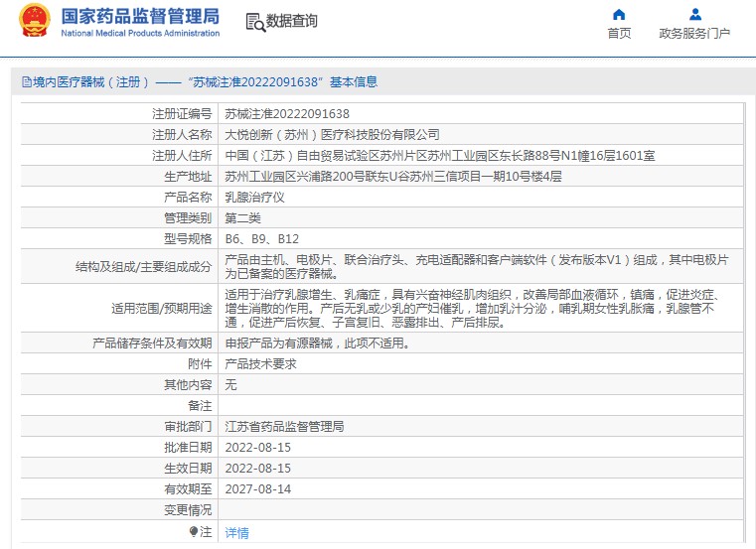Viewport: 756px width, 549px height.
Task: Click the 数据查询 heading text
Action: [292, 21]
